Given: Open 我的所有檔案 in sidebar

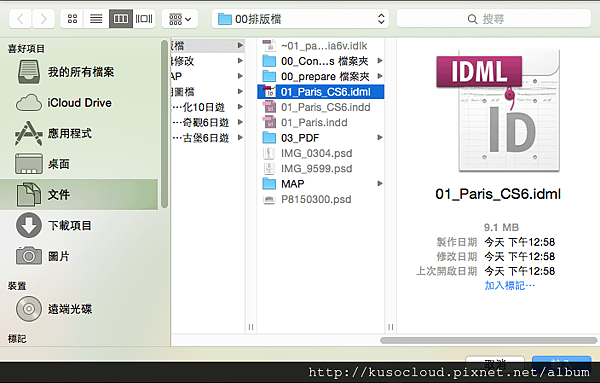Looking at the screenshot, I should (x=79, y=72).
